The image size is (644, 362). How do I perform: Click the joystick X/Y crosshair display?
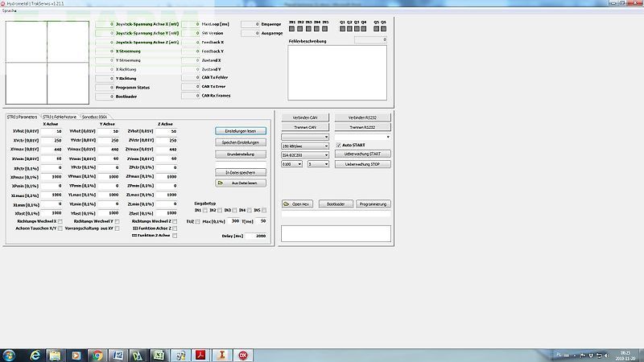(47, 63)
